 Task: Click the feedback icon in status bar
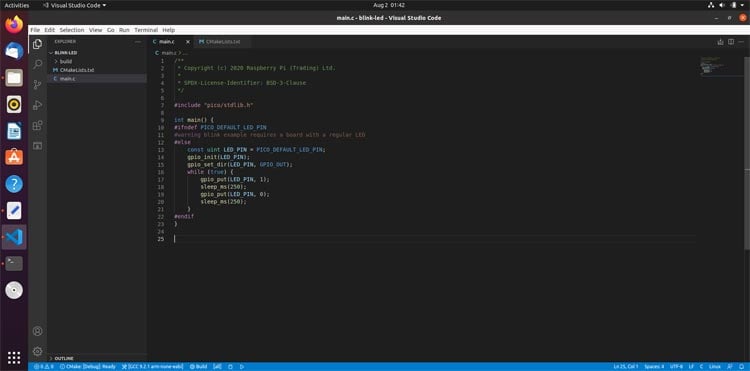pyautogui.click(x=729, y=367)
